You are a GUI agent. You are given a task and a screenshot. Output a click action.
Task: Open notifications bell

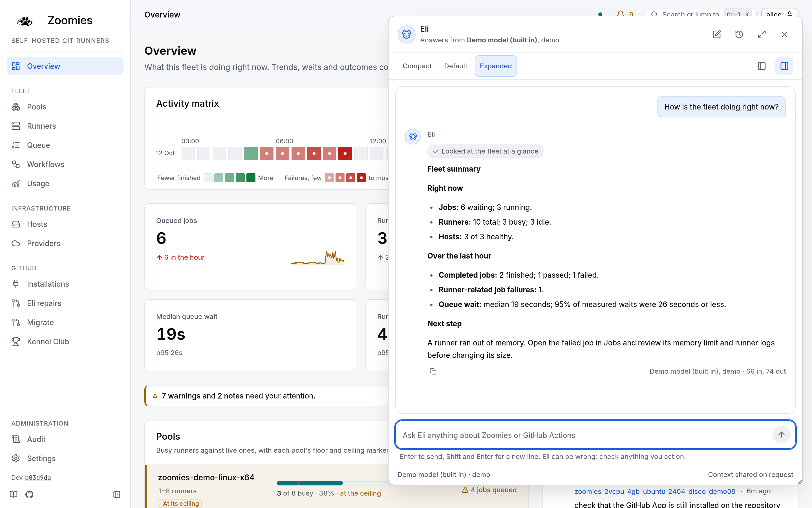click(620, 14)
